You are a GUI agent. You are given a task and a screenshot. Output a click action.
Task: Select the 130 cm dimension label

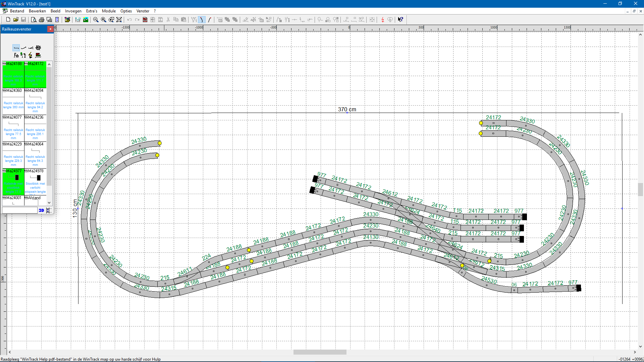[x=75, y=208]
